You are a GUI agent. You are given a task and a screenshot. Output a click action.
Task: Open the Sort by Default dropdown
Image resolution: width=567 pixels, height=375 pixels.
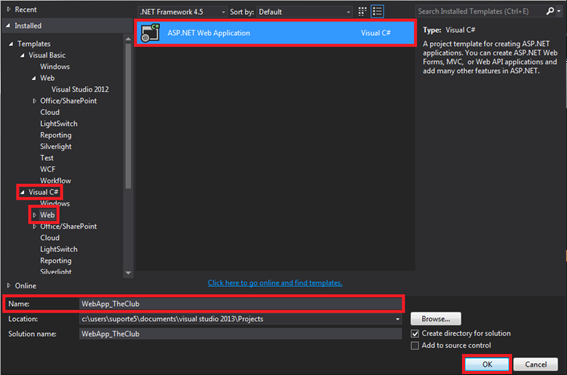point(304,12)
